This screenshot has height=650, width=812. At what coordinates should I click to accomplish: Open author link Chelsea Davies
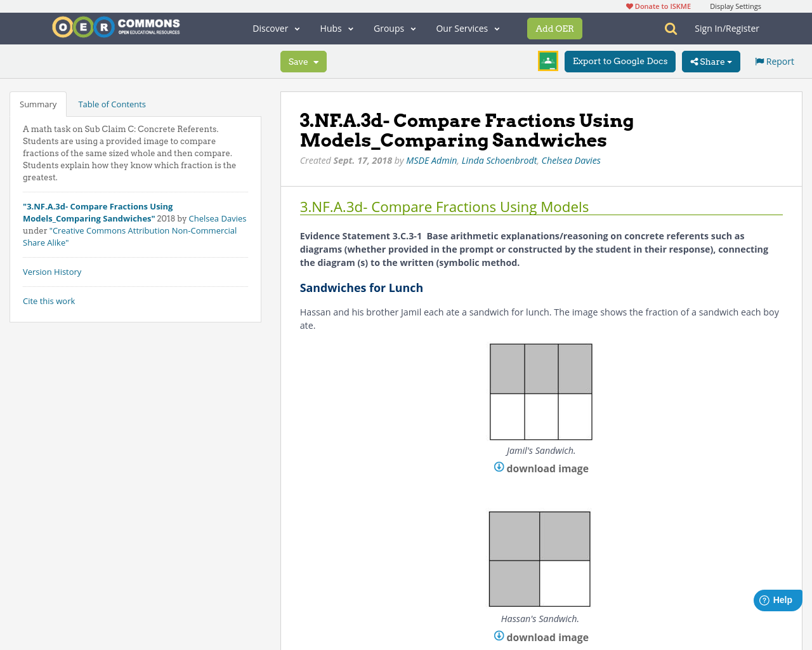570,159
